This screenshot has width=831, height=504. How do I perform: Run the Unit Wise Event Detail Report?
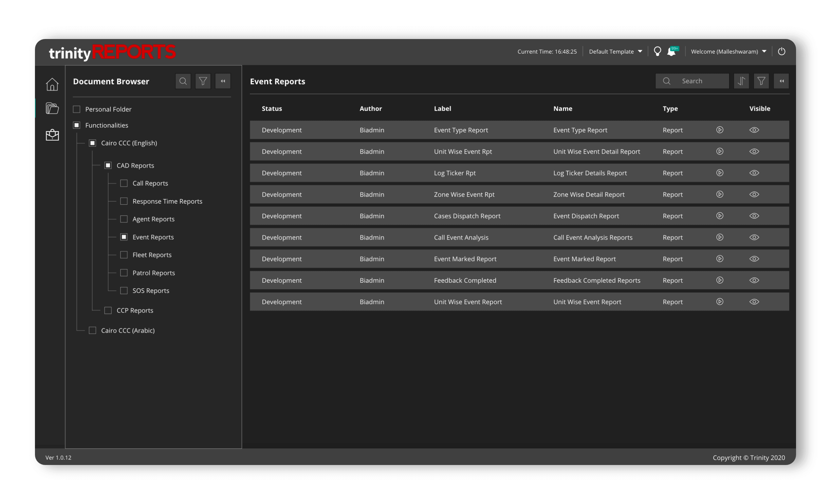pos(720,151)
